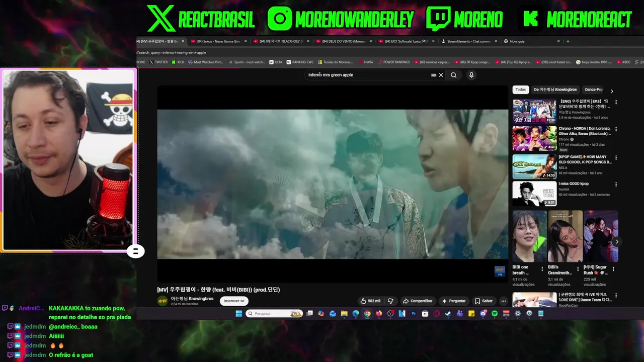Open options for BIBI one breath short
644x362 pixels.
542,269
